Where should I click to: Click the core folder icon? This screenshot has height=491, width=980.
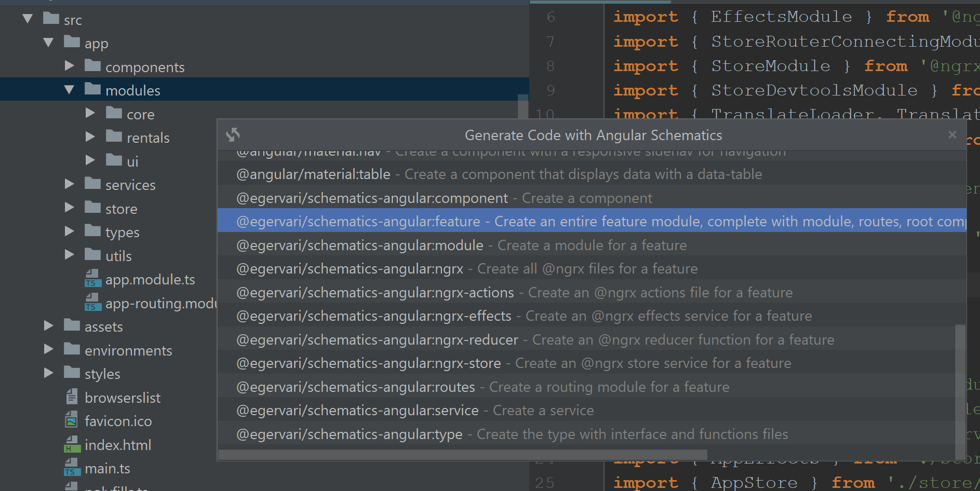tap(114, 113)
